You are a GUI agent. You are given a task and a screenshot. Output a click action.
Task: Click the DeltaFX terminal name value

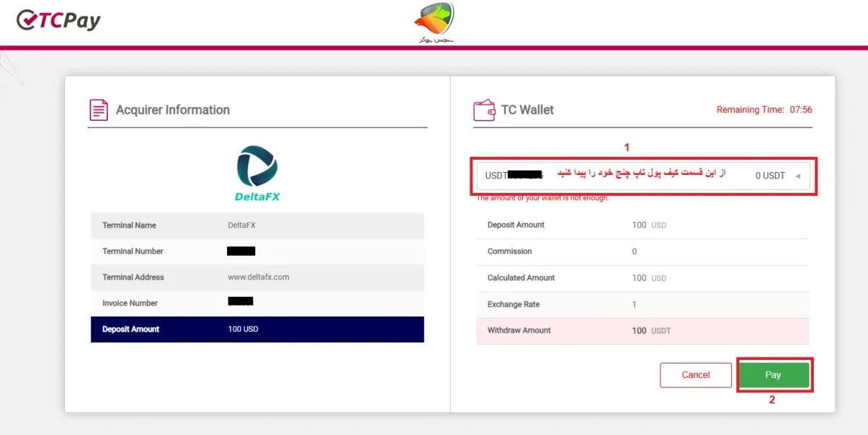pyautogui.click(x=242, y=225)
